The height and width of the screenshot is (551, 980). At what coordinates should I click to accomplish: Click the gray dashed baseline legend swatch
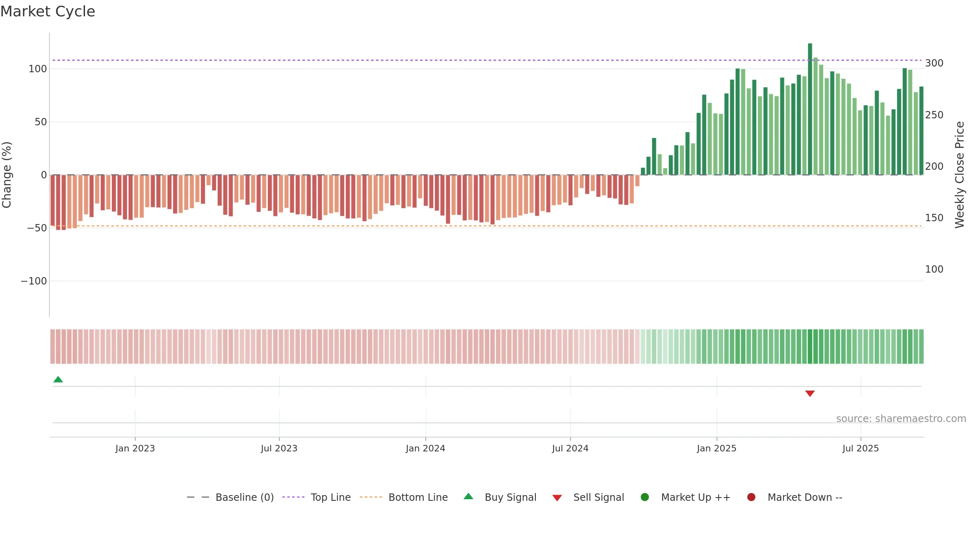tap(198, 497)
